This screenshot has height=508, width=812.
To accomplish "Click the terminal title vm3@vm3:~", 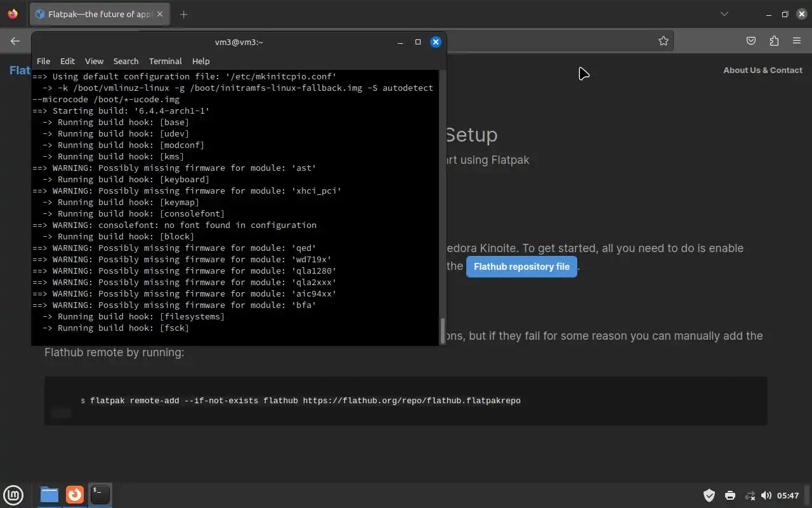I will point(239,42).
